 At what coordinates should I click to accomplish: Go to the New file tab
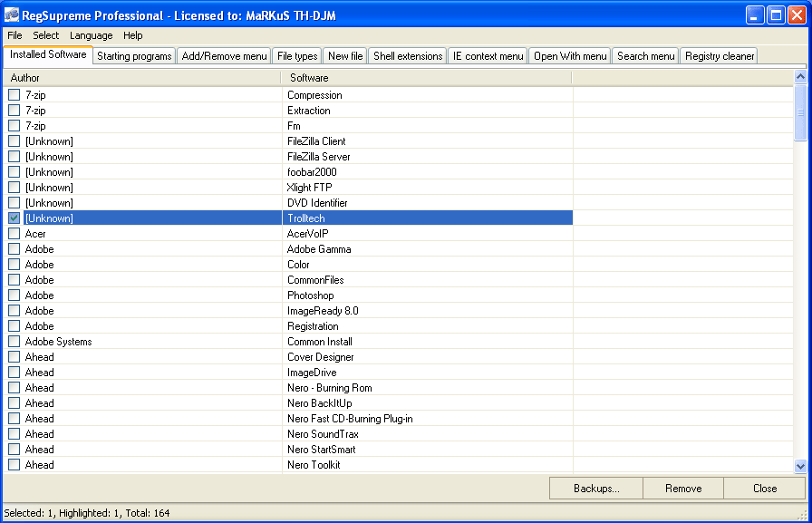click(x=345, y=56)
